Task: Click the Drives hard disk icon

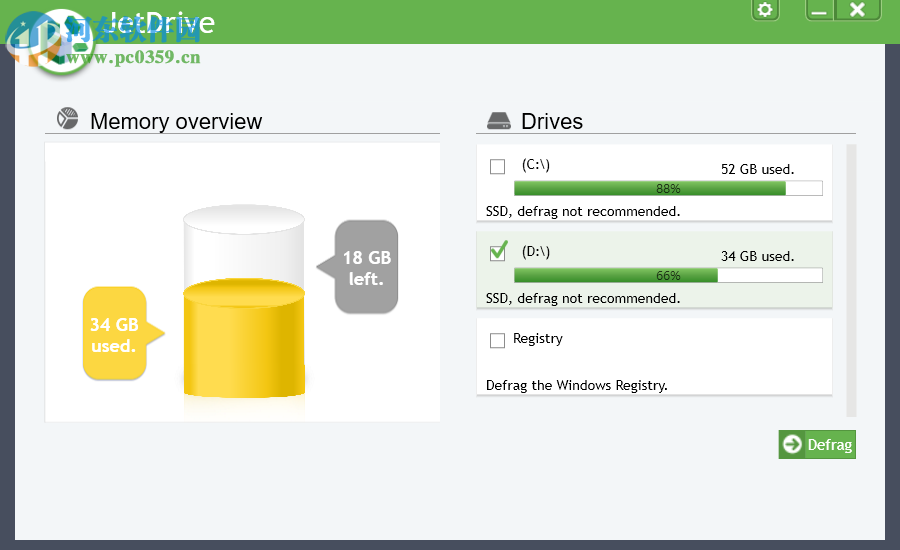Action: pos(499,121)
